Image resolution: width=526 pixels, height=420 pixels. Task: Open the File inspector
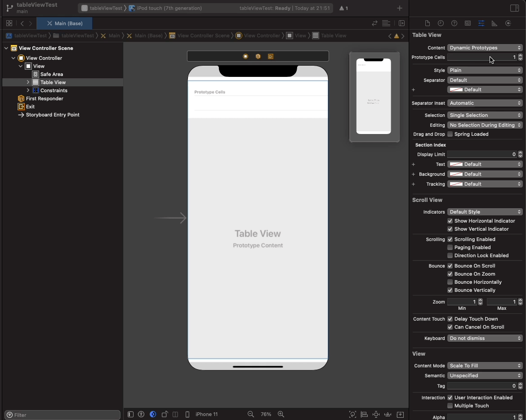[427, 23]
